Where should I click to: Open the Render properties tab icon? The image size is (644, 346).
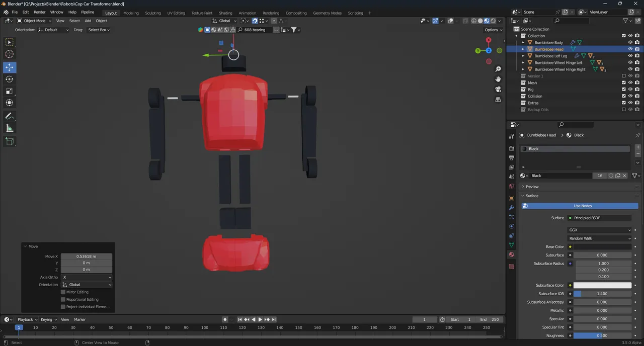(512, 148)
